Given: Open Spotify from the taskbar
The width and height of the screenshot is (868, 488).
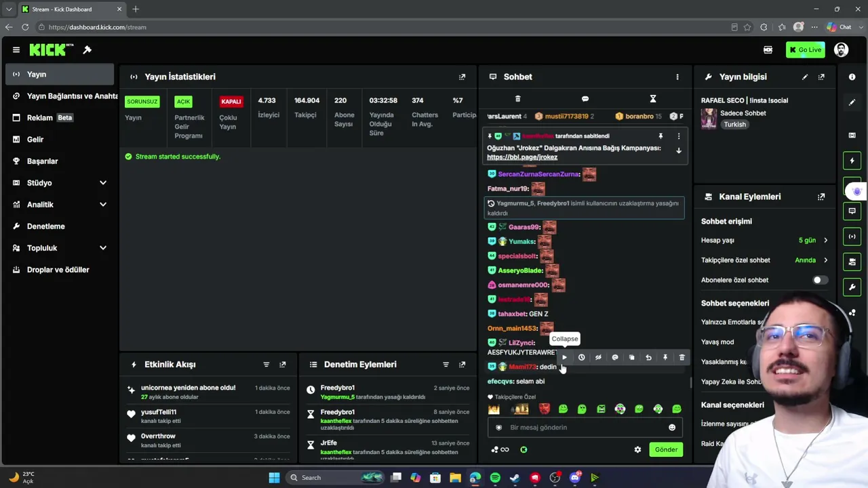Looking at the screenshot, I should click(x=495, y=478).
